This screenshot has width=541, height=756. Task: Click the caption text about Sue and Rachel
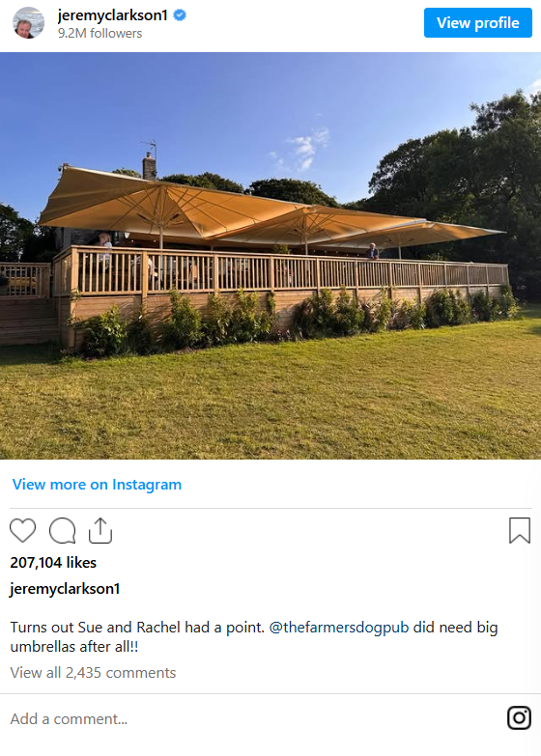tap(254, 637)
